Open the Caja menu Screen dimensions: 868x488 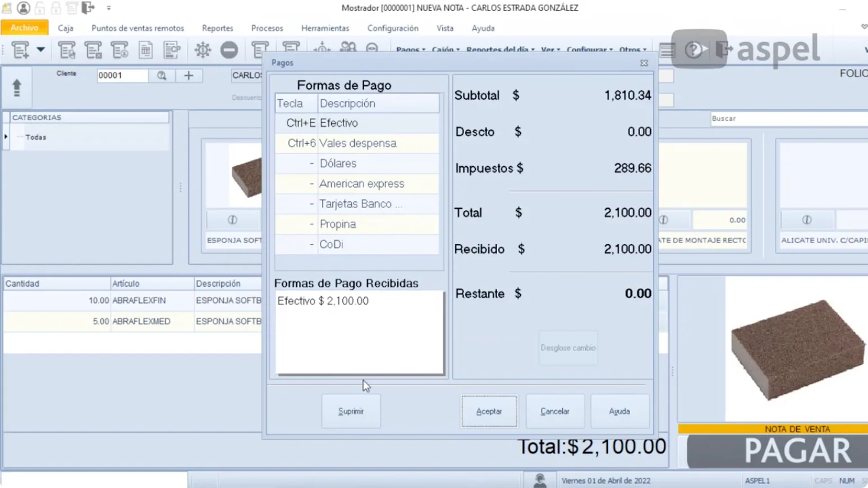[66, 28]
